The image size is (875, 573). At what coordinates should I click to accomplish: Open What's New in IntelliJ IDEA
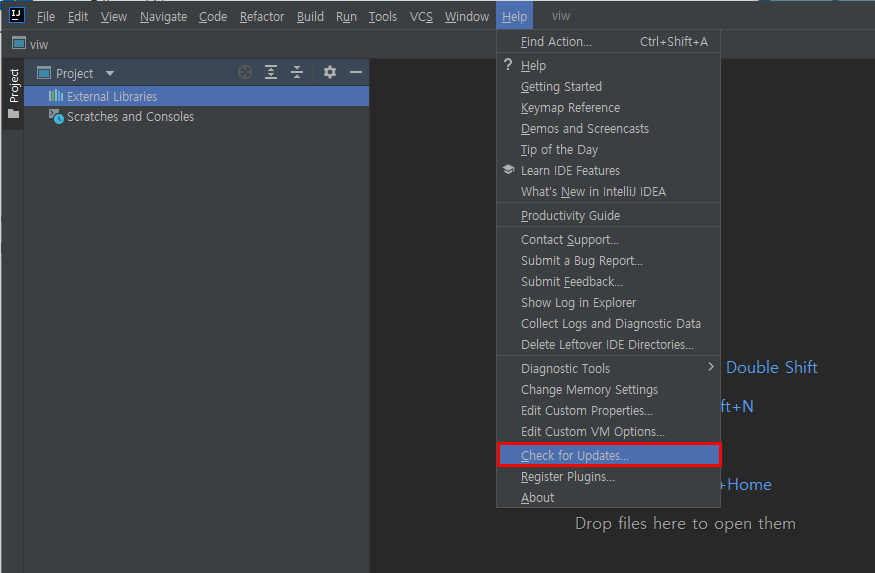tap(608, 191)
